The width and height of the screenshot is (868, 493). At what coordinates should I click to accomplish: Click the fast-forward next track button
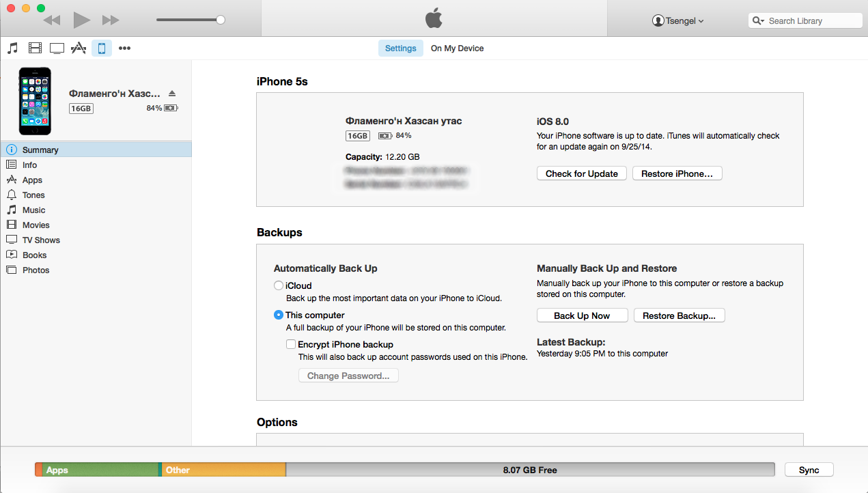coord(111,20)
